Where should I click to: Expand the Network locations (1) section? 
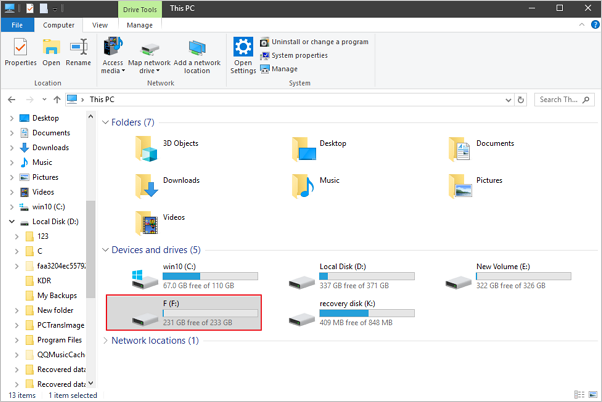point(107,341)
